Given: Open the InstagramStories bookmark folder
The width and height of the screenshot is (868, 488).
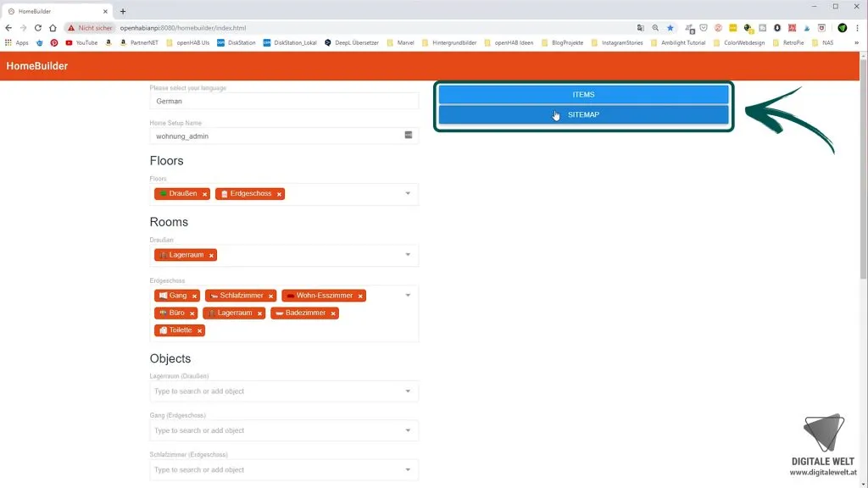Looking at the screenshot, I should [x=617, y=42].
